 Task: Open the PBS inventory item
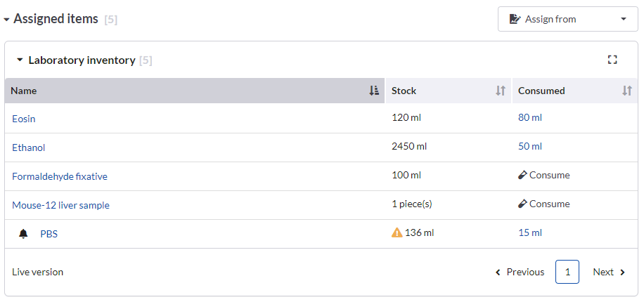coord(49,234)
